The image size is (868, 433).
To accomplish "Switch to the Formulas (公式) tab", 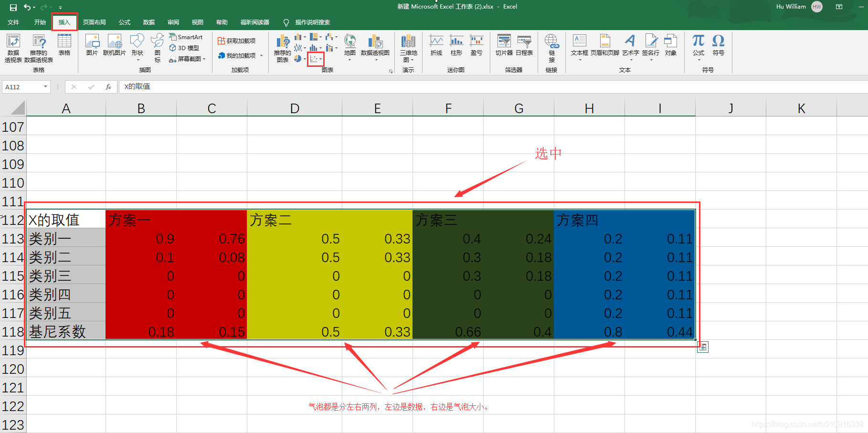I will 125,22.
